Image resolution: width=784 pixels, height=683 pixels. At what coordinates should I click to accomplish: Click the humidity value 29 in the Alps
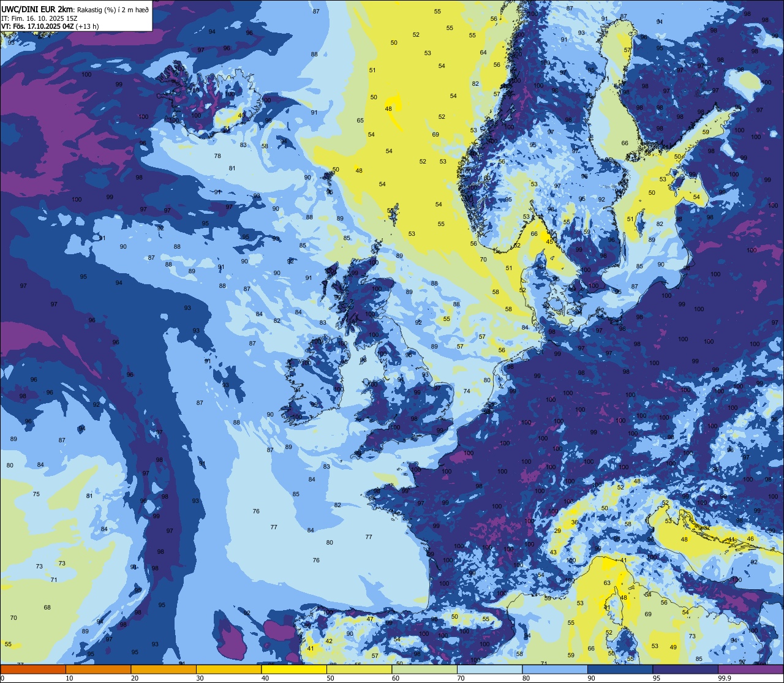[557, 531]
